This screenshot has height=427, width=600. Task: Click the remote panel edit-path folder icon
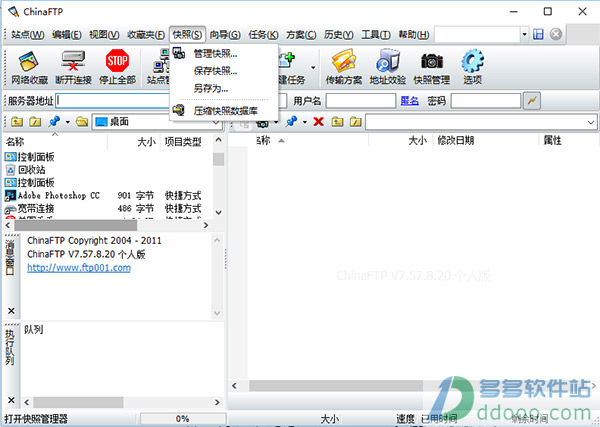point(355,122)
